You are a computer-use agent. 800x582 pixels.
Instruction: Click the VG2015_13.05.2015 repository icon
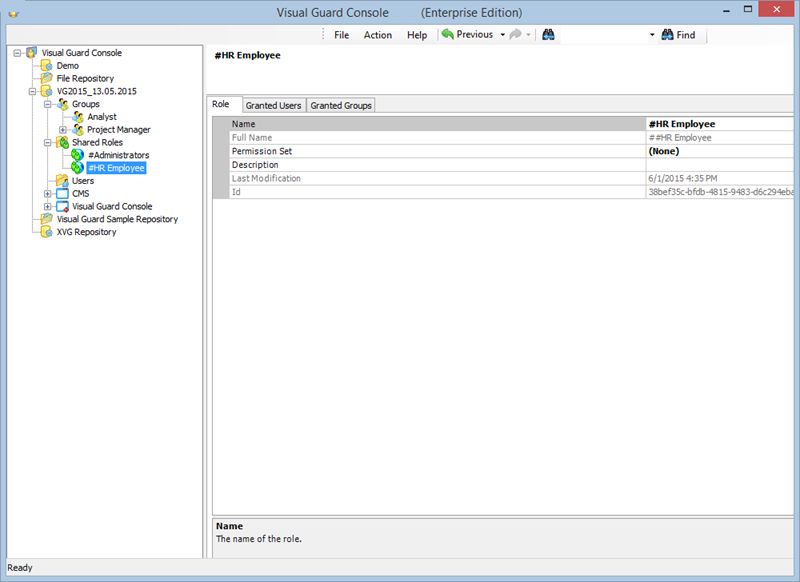pyautogui.click(x=46, y=91)
